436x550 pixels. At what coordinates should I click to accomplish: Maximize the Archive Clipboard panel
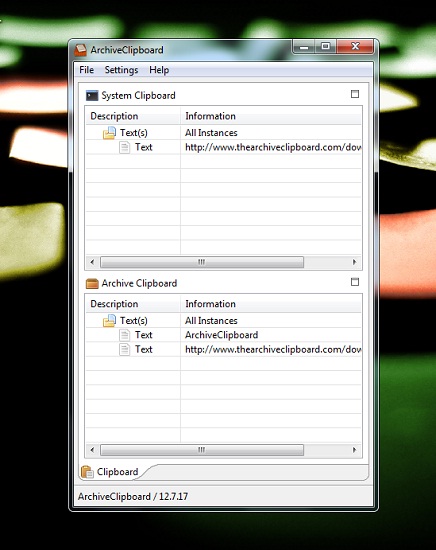point(355,282)
